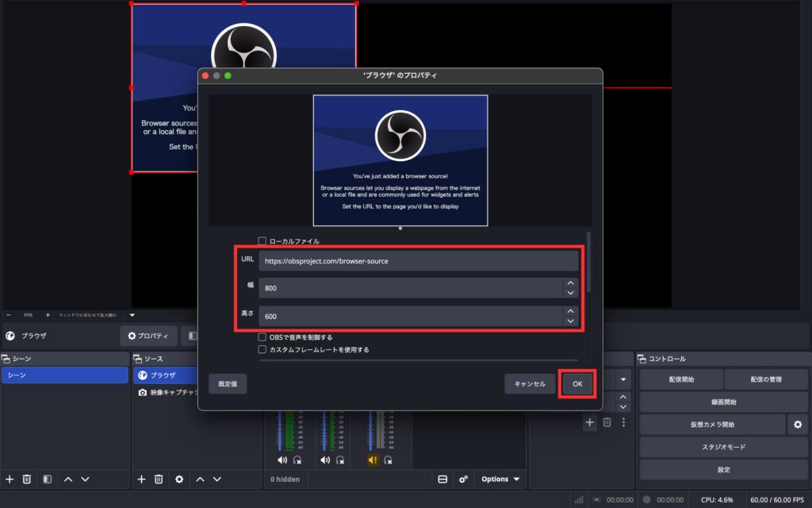Click the 配信開始 button
The height and width of the screenshot is (508, 812).
pos(681,379)
